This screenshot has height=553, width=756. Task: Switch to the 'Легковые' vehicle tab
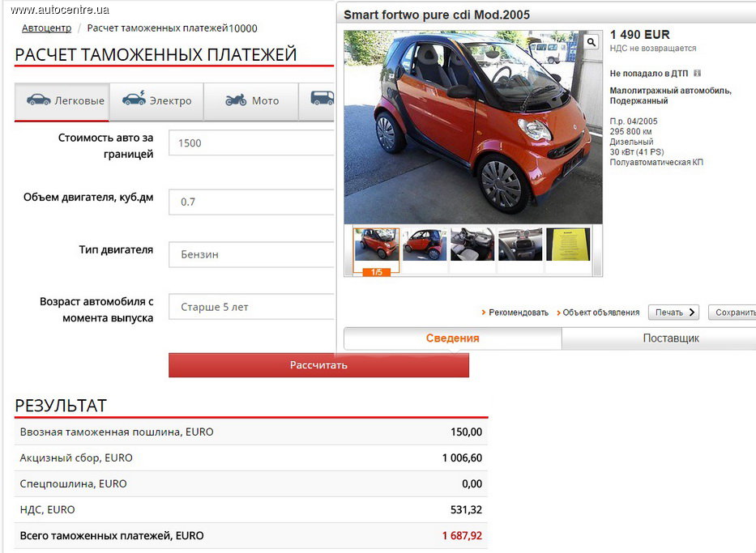pyautogui.click(x=62, y=101)
